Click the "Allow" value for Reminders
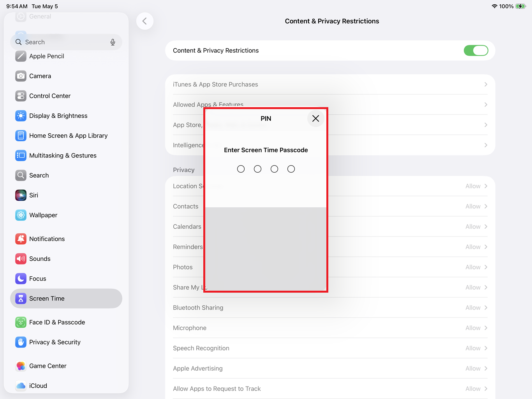The width and height of the screenshot is (532, 399). tap(473, 247)
